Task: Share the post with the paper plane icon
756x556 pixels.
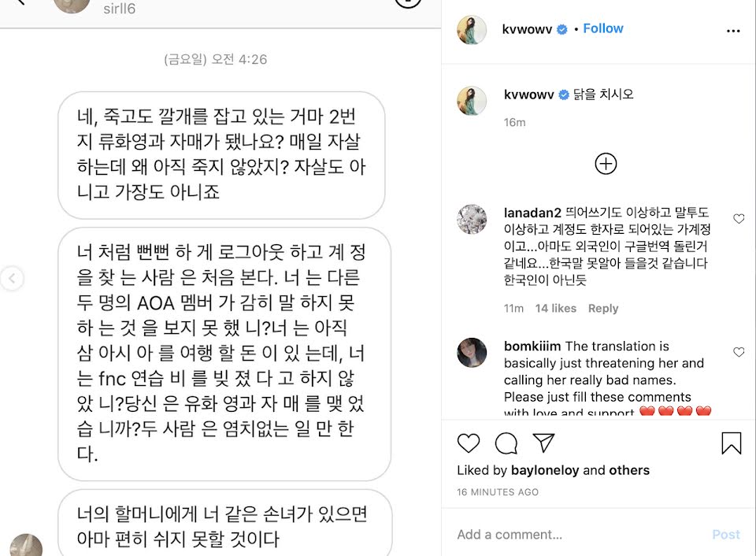Action: click(x=543, y=443)
